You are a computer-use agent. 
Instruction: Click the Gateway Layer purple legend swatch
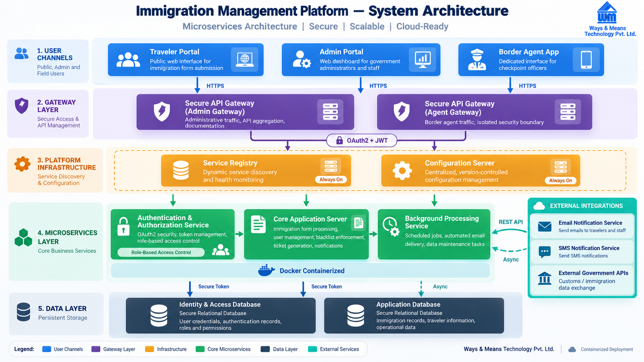pyautogui.click(x=96, y=349)
